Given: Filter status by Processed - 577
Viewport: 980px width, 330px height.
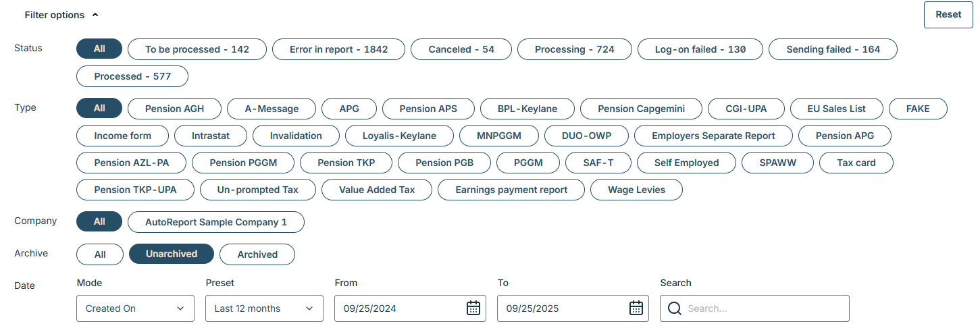Looking at the screenshot, I should (132, 76).
